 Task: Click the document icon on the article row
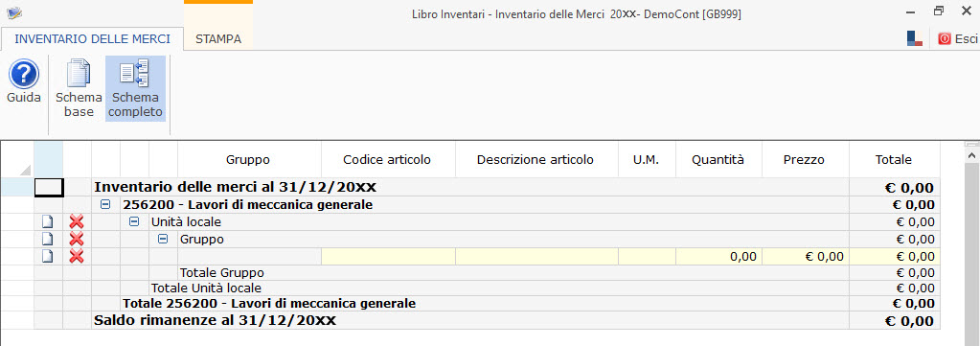pos(48,256)
